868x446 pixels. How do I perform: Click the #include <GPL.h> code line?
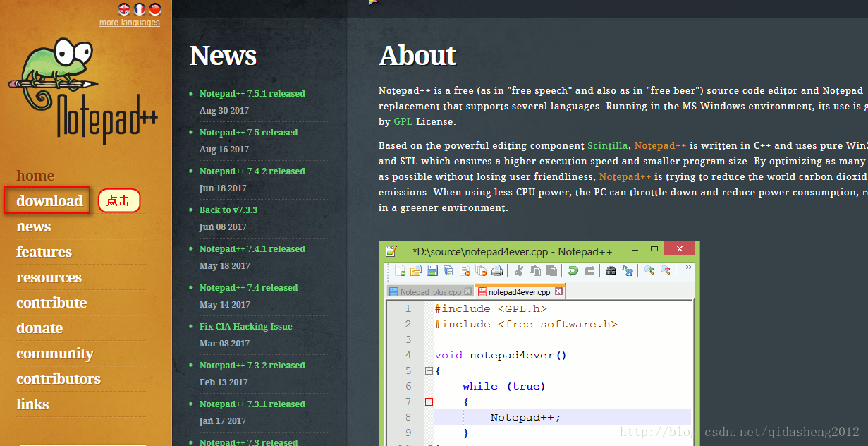[x=491, y=309]
